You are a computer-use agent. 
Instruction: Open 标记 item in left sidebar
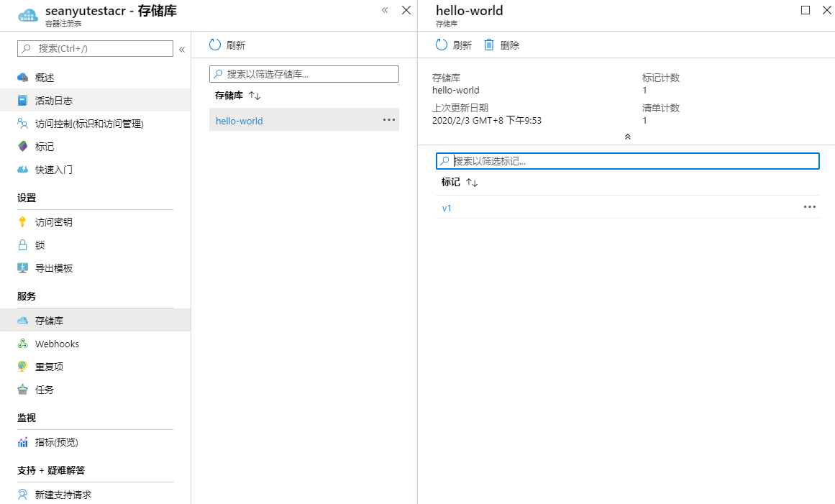(44, 147)
